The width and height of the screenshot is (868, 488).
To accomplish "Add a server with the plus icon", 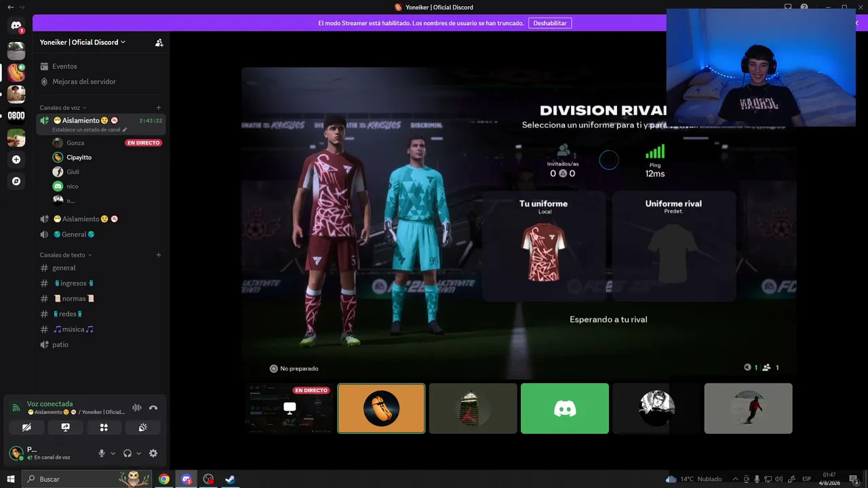I will [16, 159].
